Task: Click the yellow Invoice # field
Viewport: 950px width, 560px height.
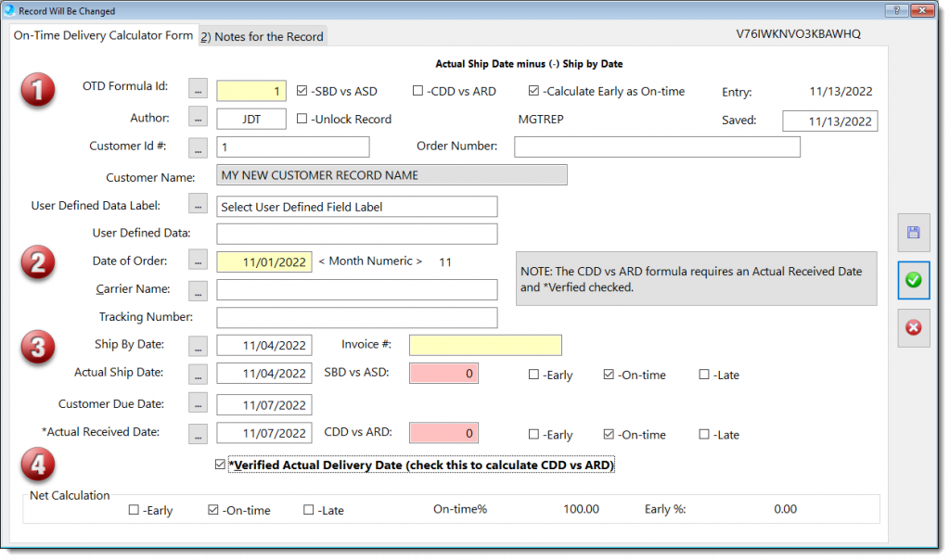Action: pos(485,345)
